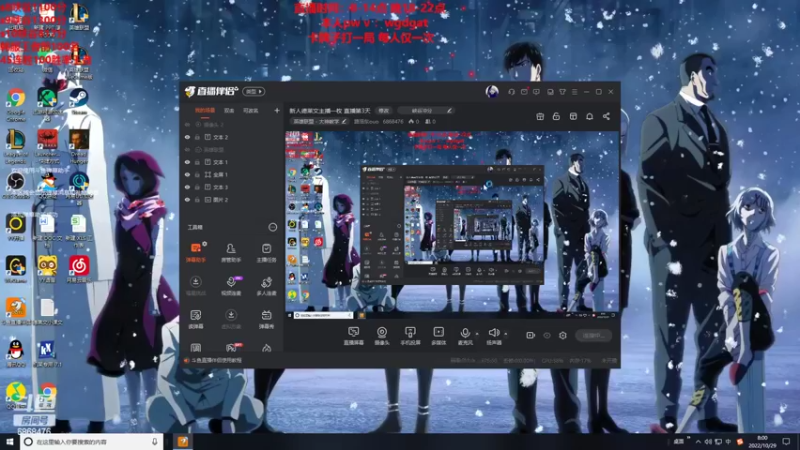Viewport: 800px width, 450px height.
Task: Click the taskbar search input box
Action: (x=92, y=441)
